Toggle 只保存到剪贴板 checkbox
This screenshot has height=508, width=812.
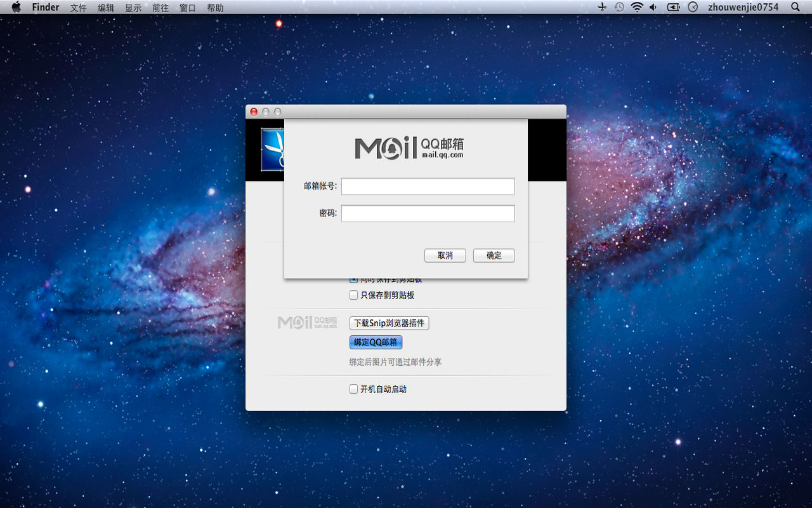(x=354, y=295)
